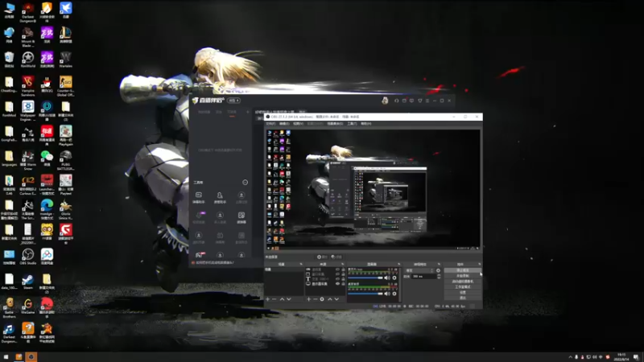The height and width of the screenshot is (362, 644).
Task: Launch Wallpaper Engine from the desktop
Action: 28,110
